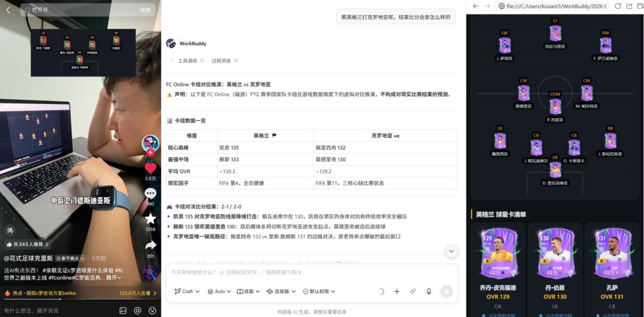
Task: Select the RB J. 斯坦尼希奇 card
Action: (611, 141)
